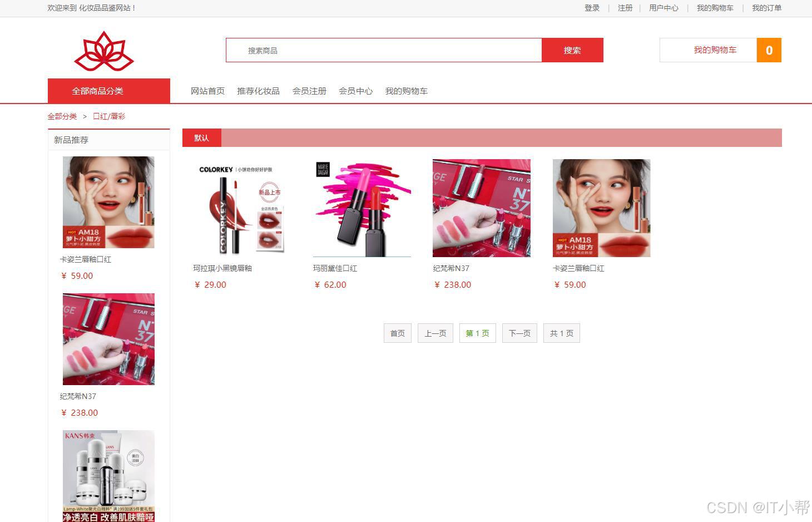Viewport: 812px width, 522px height.
Task: Click the red lotus site logo
Action: (104, 51)
